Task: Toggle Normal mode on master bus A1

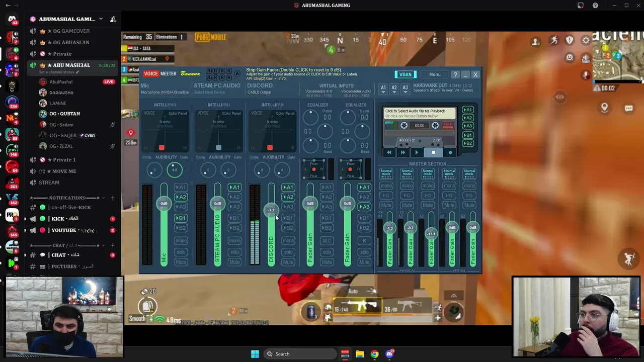Action: (386, 173)
